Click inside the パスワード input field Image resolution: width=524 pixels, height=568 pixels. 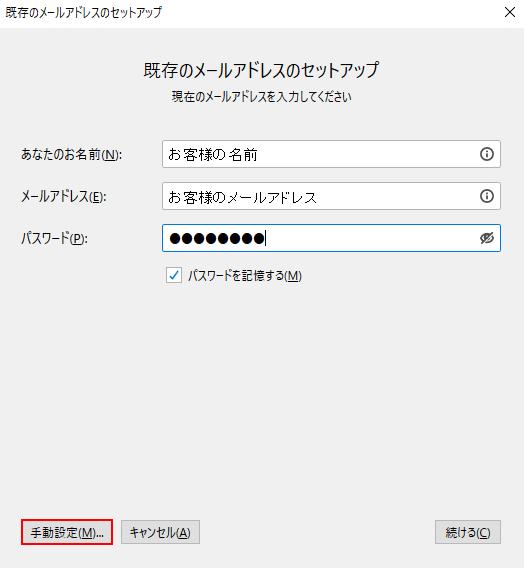tap(331, 238)
